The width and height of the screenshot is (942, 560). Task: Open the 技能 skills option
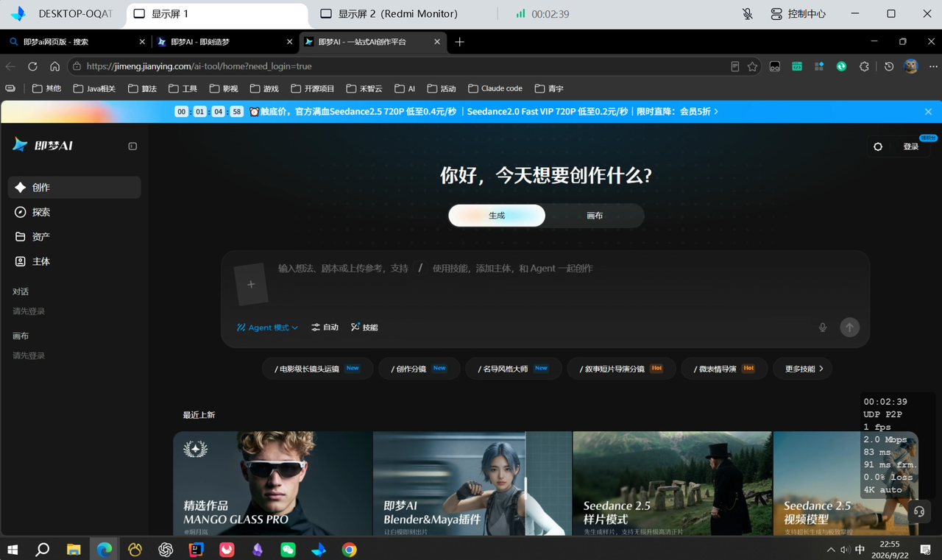364,327
